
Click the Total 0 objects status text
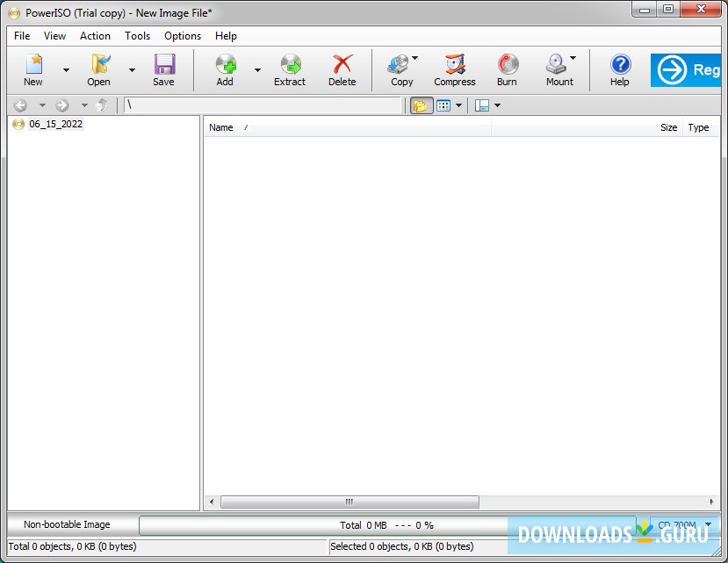72,546
